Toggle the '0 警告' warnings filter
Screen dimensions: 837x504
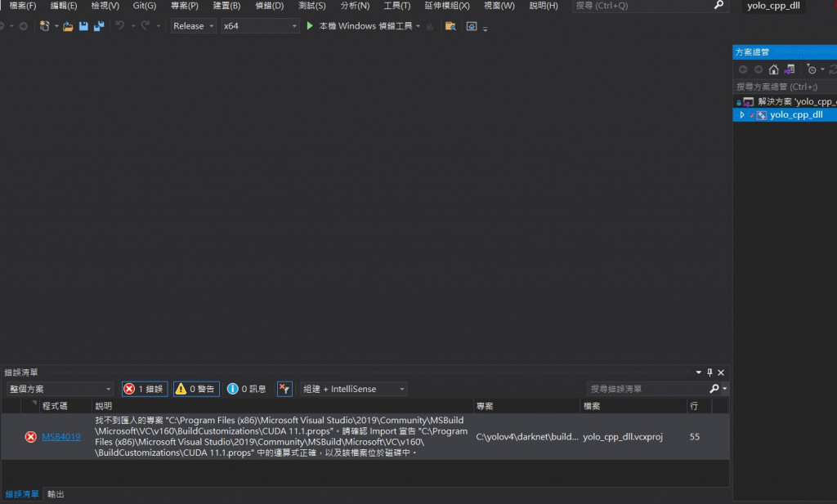point(196,389)
